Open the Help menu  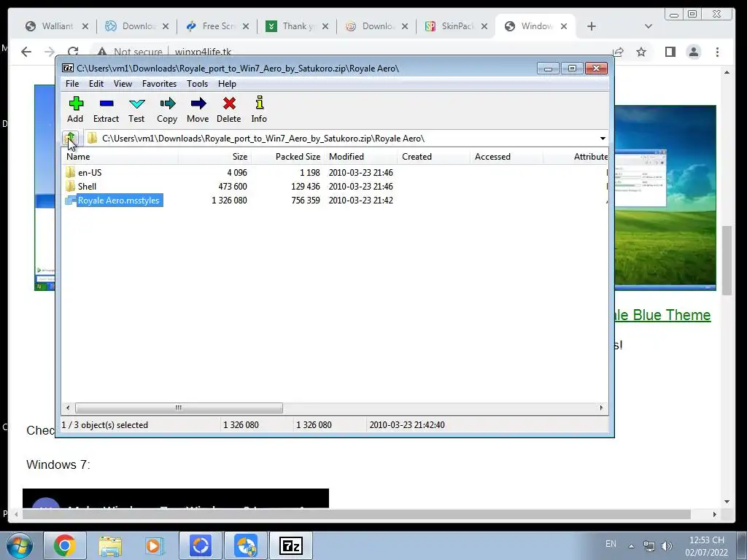(x=228, y=84)
